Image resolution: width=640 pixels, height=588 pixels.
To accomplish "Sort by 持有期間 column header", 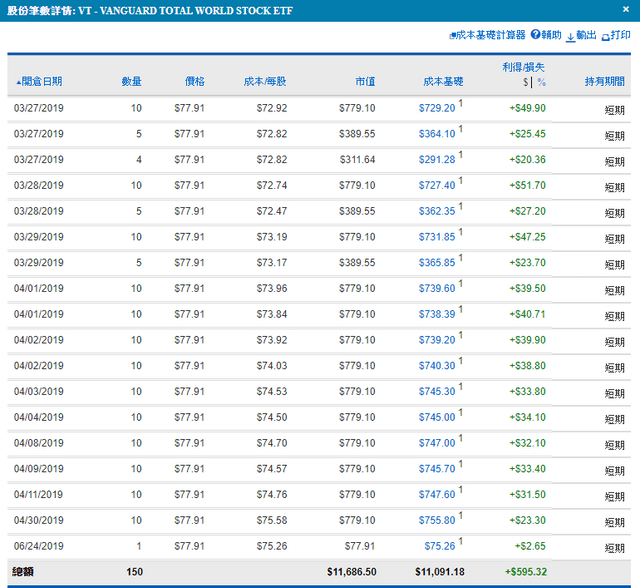I will coord(604,81).
